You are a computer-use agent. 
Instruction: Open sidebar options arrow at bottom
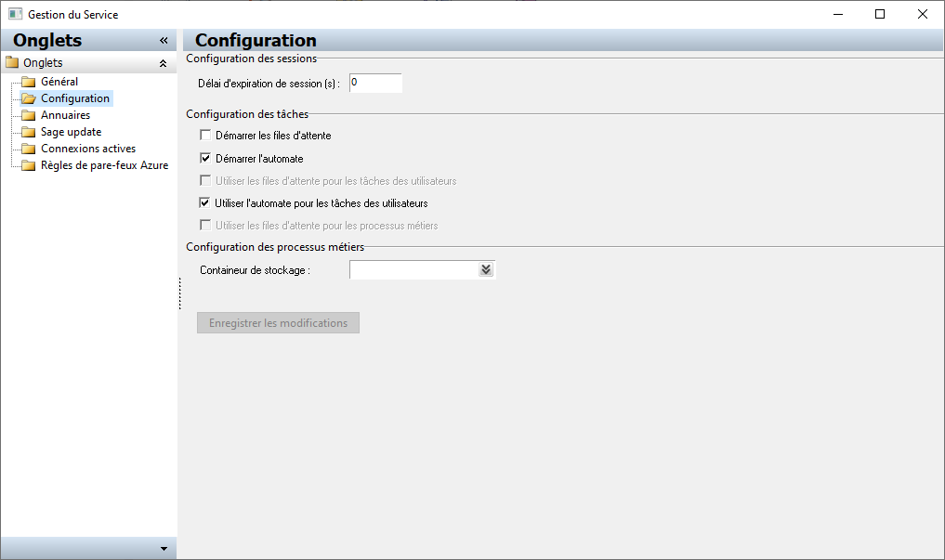(164, 549)
